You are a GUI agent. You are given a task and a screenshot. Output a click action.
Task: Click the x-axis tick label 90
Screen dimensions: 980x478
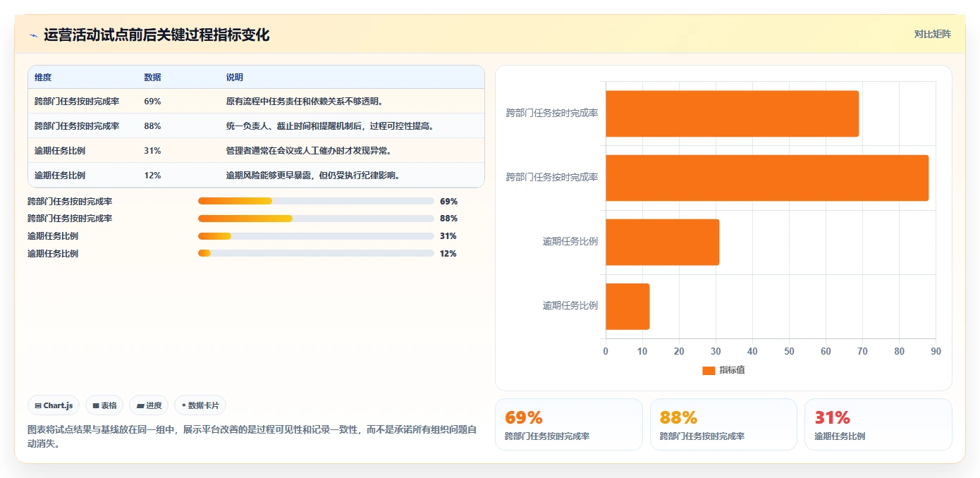tap(936, 351)
